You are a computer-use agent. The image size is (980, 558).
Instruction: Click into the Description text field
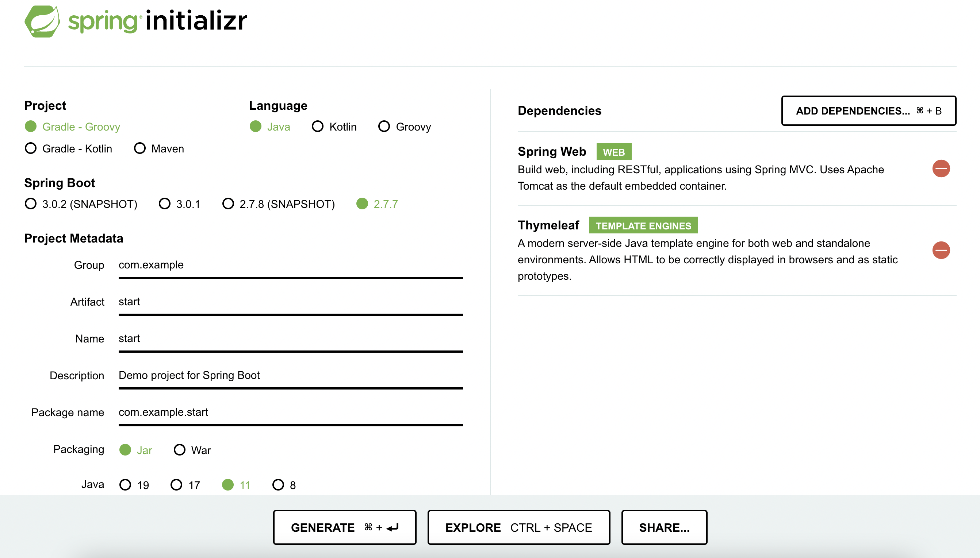290,376
